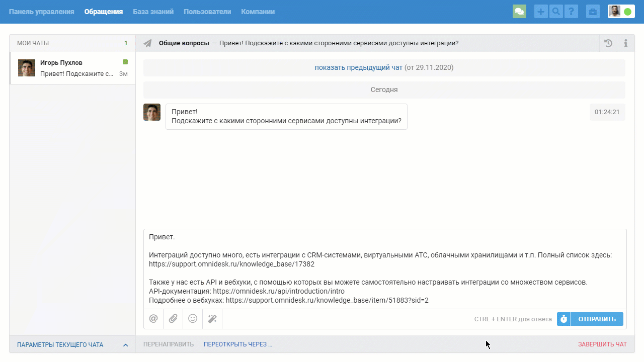Click the incoming Привет message bubble

(286, 117)
